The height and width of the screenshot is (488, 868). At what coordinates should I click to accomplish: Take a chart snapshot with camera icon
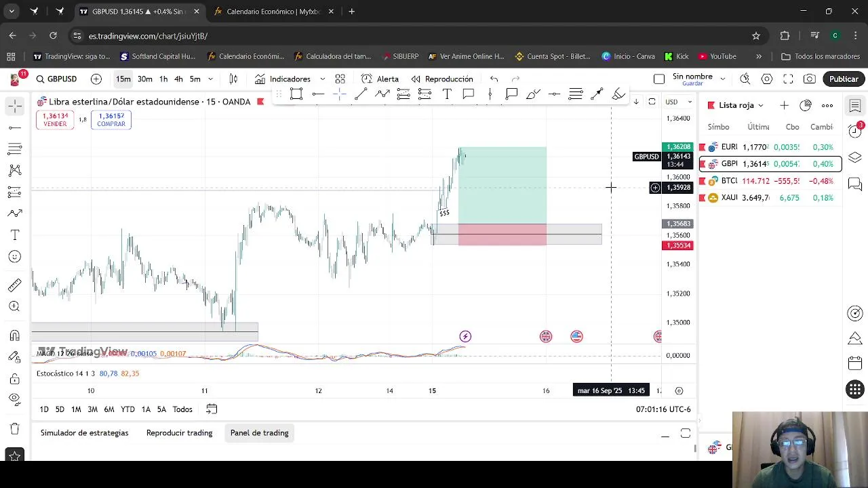coord(810,79)
